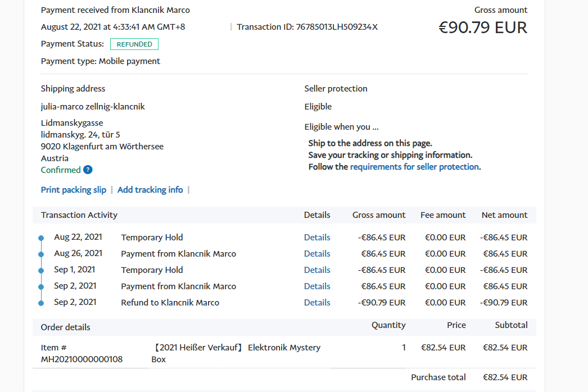Click the €90.79 EUR gross amount heading

483,28
